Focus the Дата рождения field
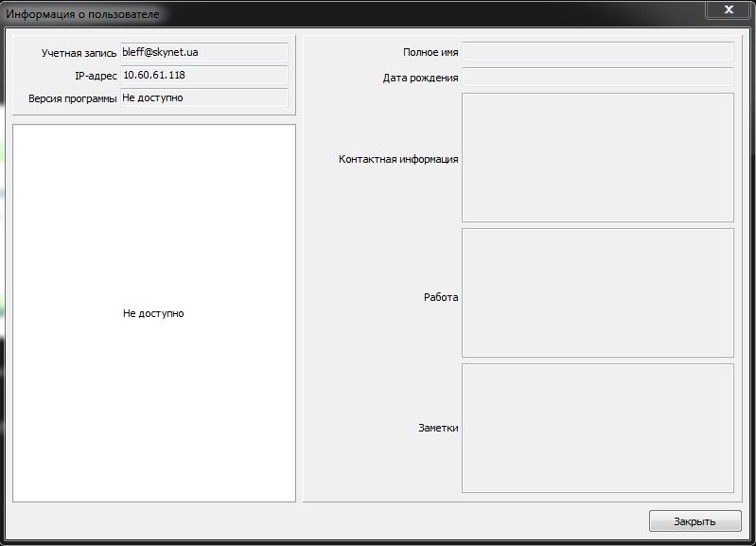This screenshot has width=756, height=546. tap(597, 78)
